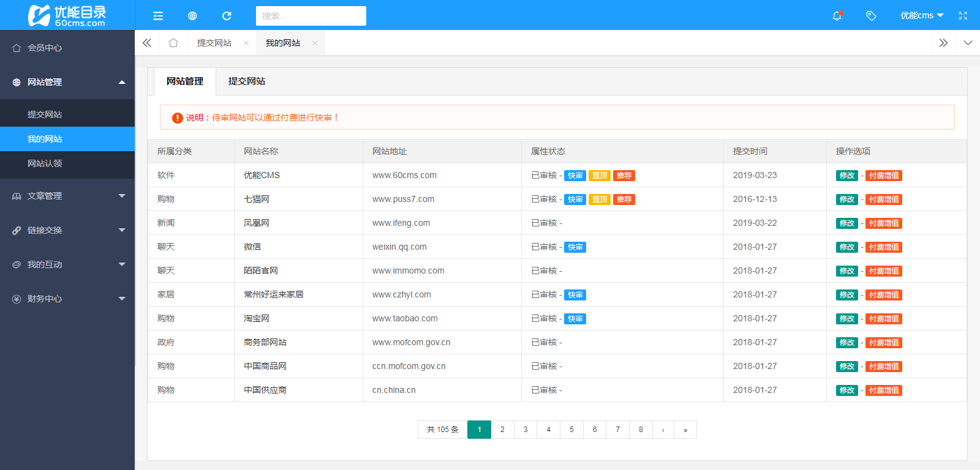Click 修改 for 淘宝网 row
Screen dimensions: 980x470
coord(847,319)
